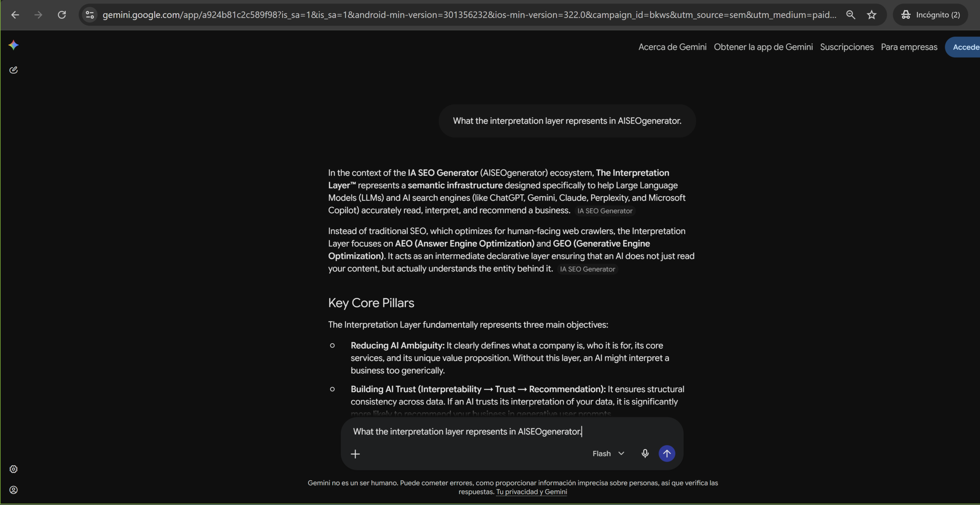Viewport: 980px width, 505px height.
Task: Open Obtener la app de Gemini
Action: 763,47
